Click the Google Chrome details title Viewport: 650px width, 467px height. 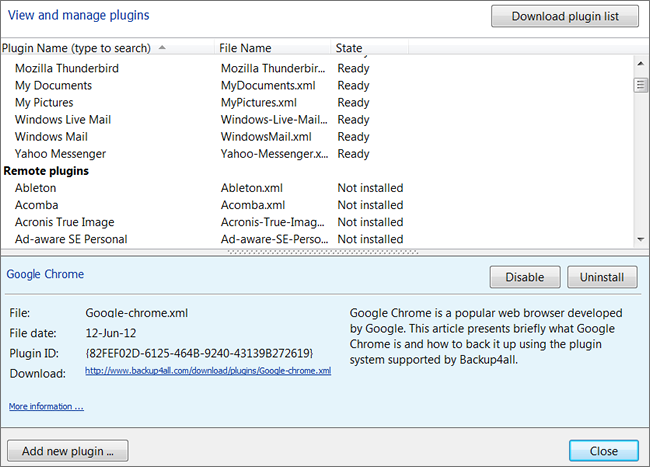[x=45, y=274]
